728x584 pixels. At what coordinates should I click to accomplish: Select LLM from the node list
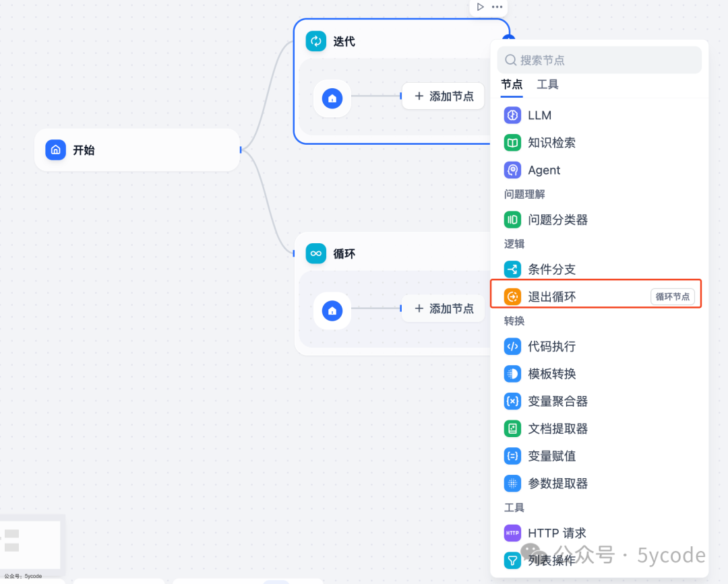click(x=599, y=115)
